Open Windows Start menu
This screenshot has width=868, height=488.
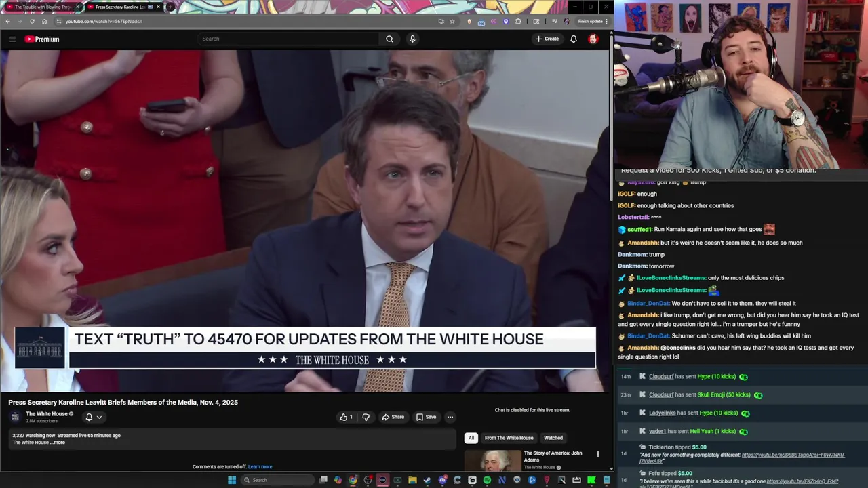point(232,480)
